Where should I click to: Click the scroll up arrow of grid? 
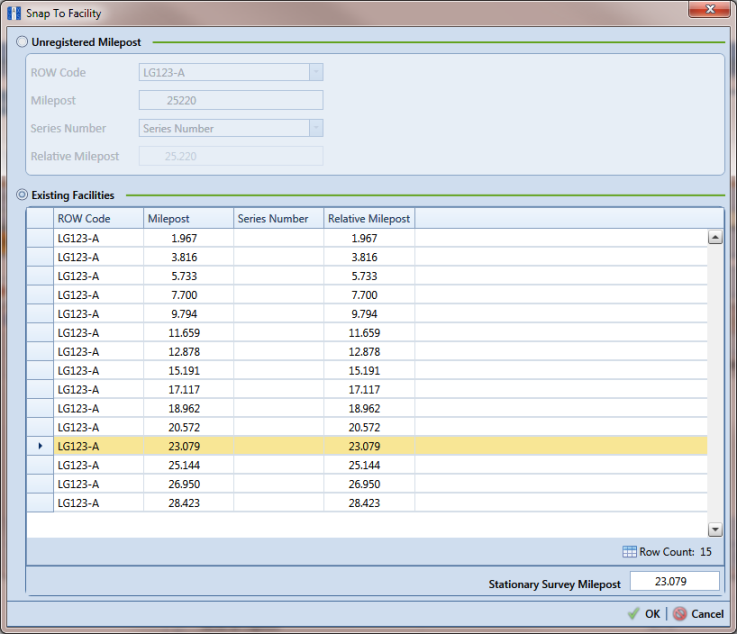click(715, 237)
